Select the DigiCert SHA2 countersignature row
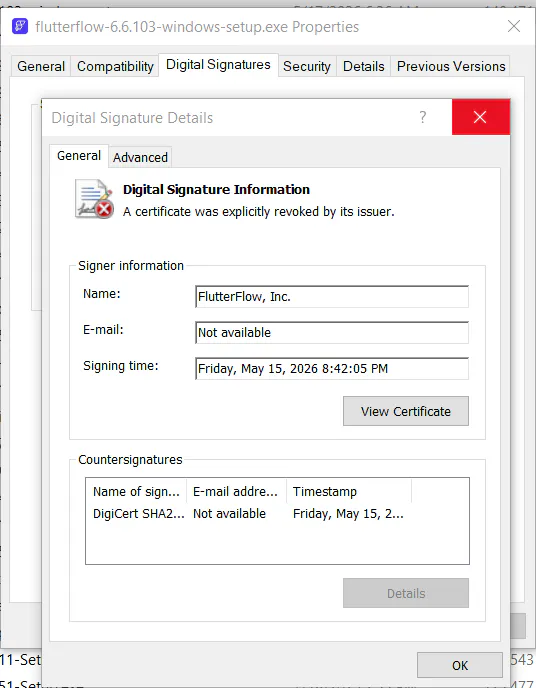 pyautogui.click(x=248, y=513)
